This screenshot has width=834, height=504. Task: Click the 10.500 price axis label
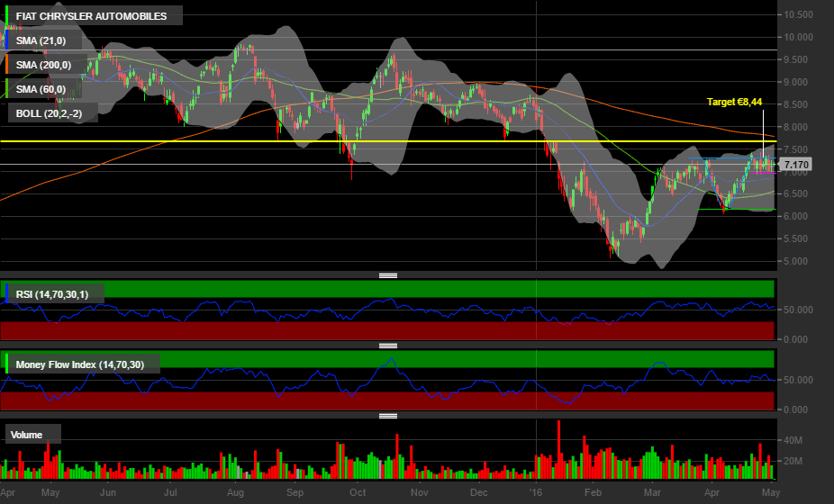pos(798,15)
